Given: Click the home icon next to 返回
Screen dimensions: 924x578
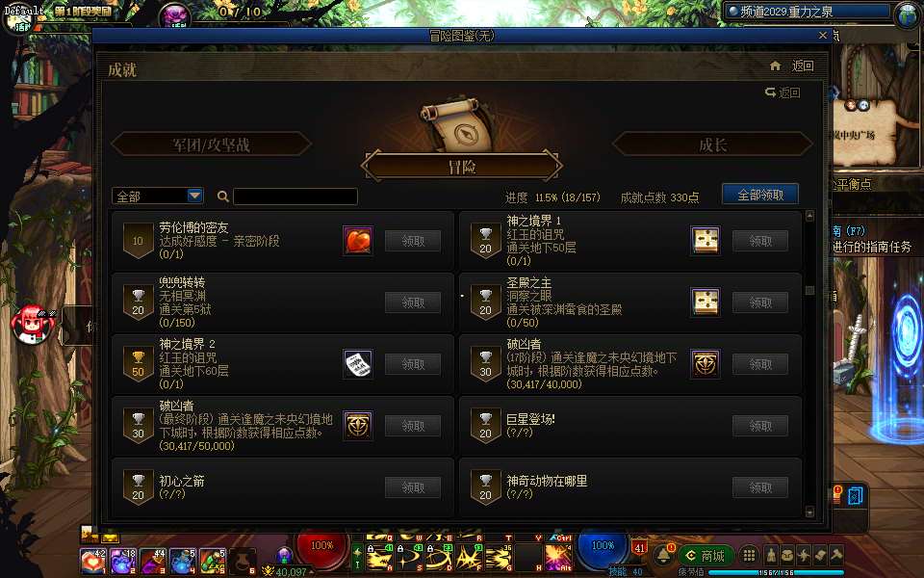Looking at the screenshot, I should coord(776,66).
